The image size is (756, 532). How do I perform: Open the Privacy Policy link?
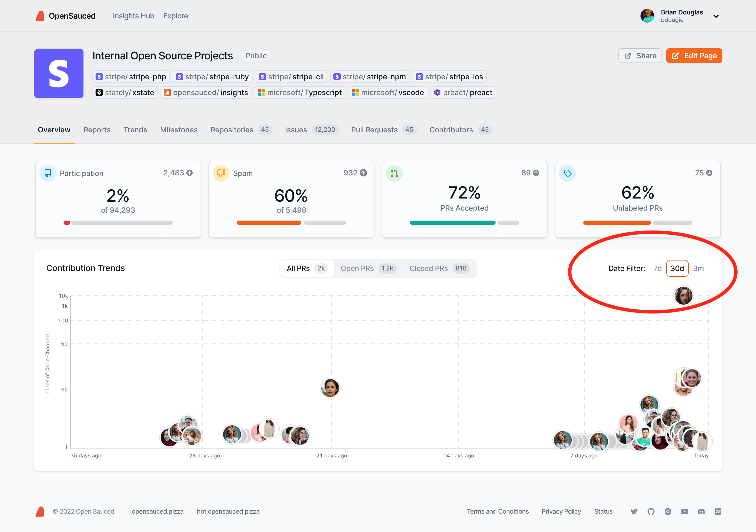tap(561, 512)
